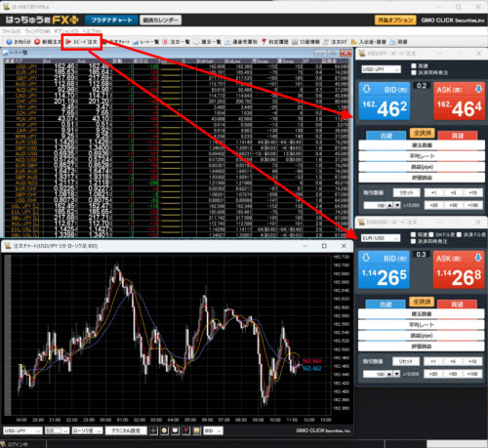Image resolution: width=488 pixels, height=448 pixels.
Task: Expand USD/JPY currency dropdown in speed order panel
Action: click(x=381, y=69)
